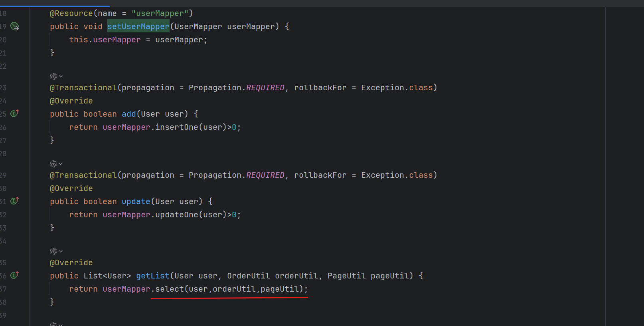Screen dimensions: 644x326
Task: Click the update method name in its declaration
Action: (136, 201)
